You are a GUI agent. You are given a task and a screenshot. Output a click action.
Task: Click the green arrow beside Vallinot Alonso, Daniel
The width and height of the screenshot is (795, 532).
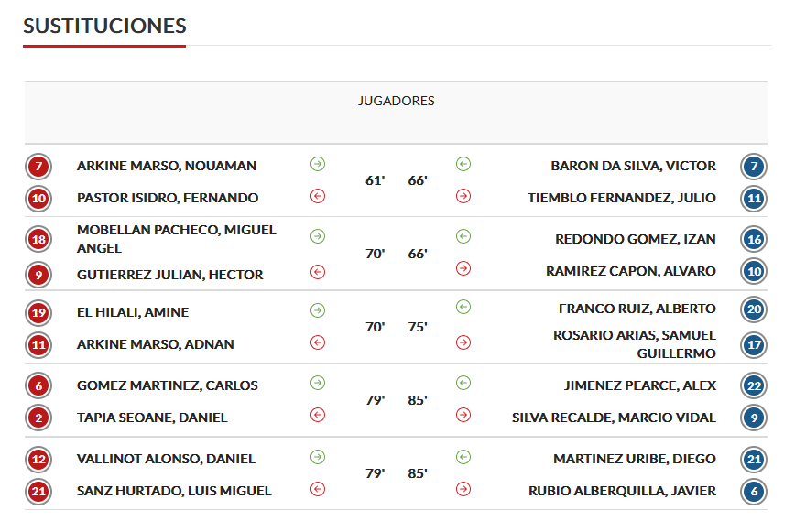coord(318,456)
